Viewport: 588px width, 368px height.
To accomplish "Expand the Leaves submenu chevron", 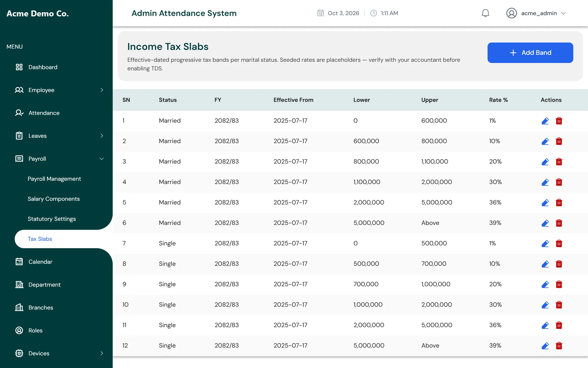I will click(102, 136).
